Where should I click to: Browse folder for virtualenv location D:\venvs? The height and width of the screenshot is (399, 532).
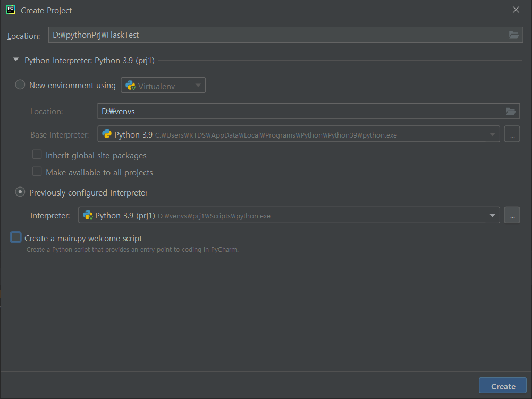[511, 111]
